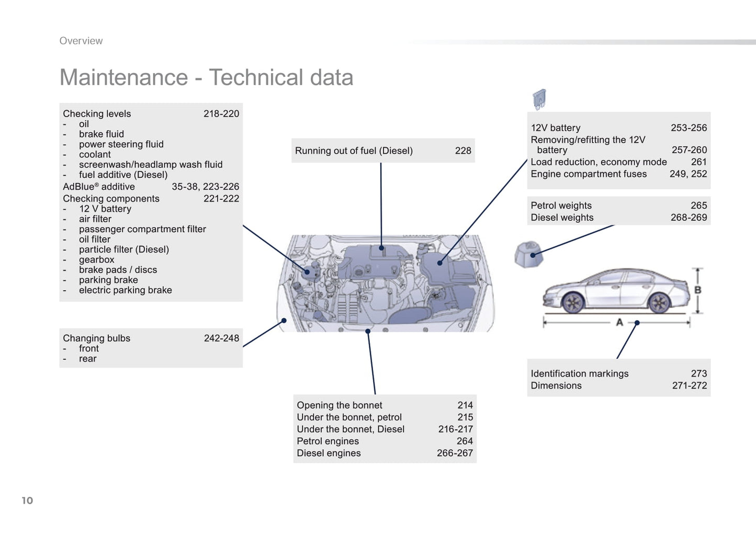Viewport: 756px width, 533px height.
Task: Click the callout dot on the front headlamp
Action: point(284,320)
